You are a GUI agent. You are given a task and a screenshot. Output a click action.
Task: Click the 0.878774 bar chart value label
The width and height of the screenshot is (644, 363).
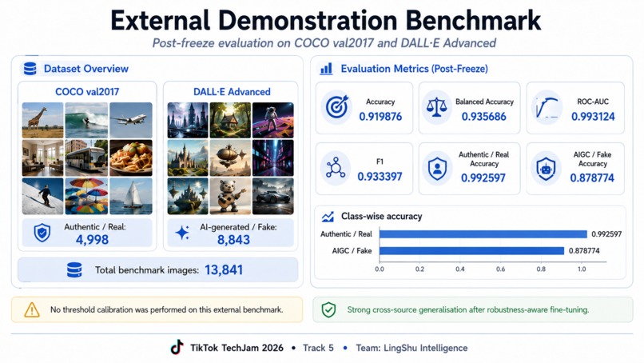pos(584,251)
